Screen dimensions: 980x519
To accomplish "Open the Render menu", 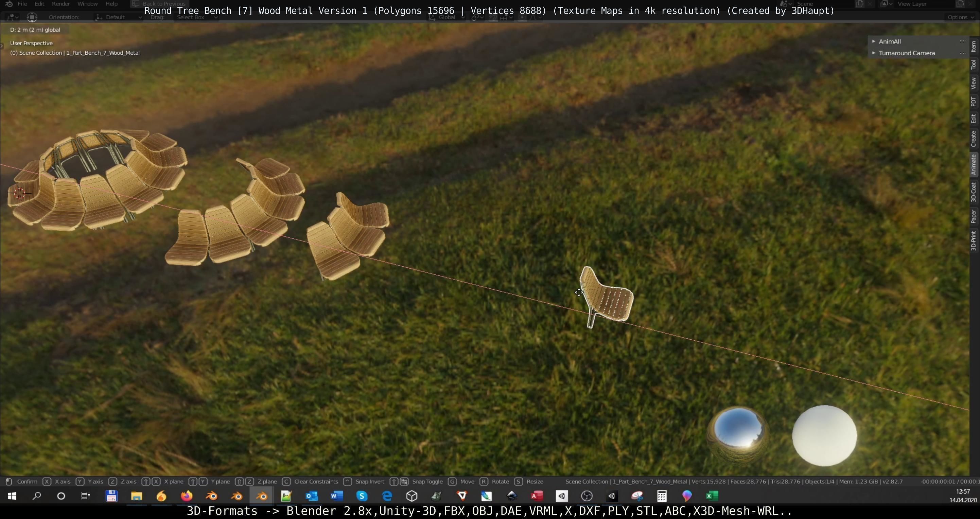I will tap(60, 4).
